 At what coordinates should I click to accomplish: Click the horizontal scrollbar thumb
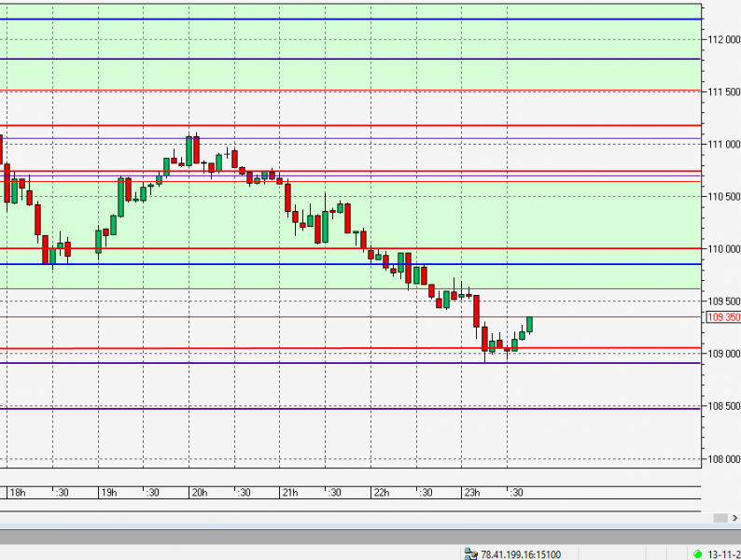pos(720,518)
